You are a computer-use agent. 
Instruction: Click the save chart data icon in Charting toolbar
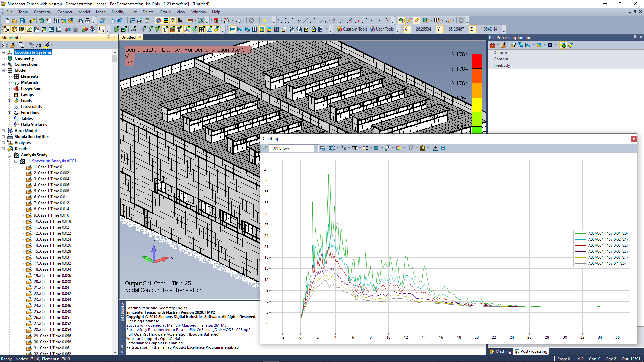click(443, 148)
